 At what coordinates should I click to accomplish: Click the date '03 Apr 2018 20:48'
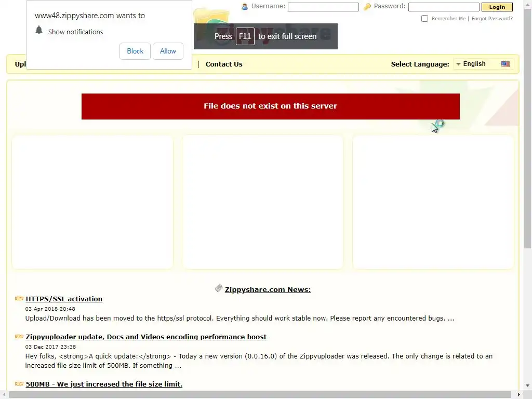click(x=50, y=309)
